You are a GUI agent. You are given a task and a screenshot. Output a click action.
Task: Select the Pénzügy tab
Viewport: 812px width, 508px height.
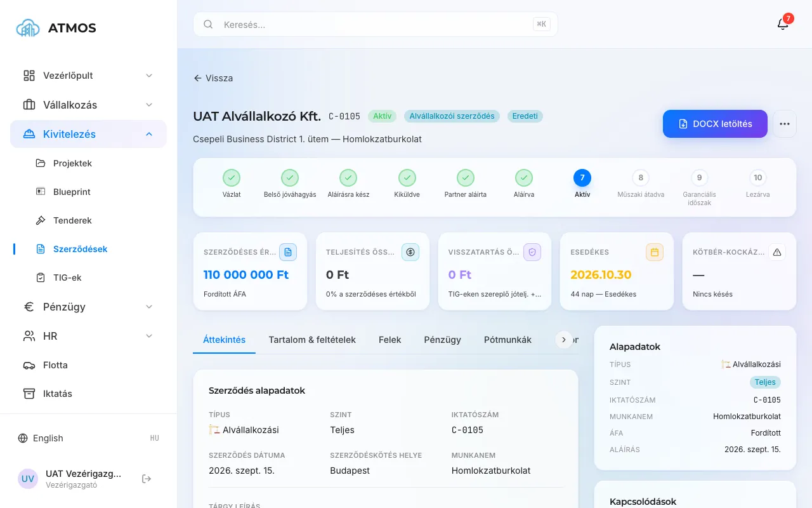point(443,340)
